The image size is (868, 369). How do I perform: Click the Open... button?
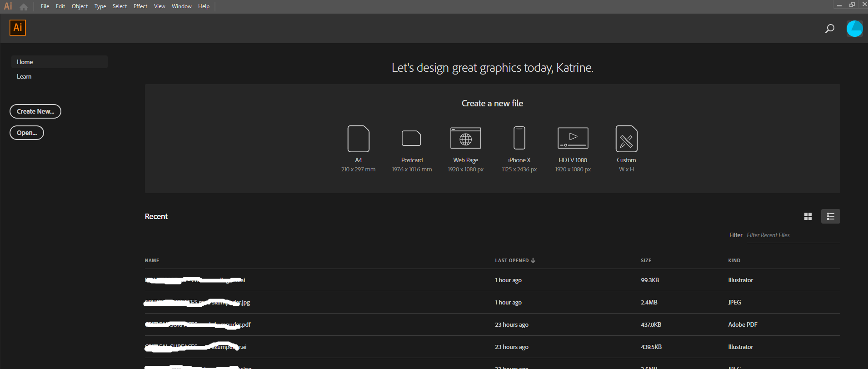point(27,133)
